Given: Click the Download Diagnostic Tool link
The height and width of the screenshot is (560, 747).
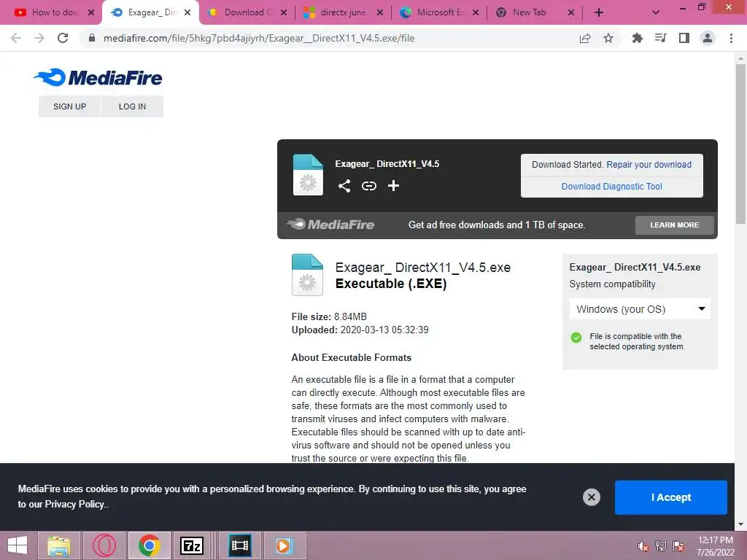Looking at the screenshot, I should click(612, 186).
